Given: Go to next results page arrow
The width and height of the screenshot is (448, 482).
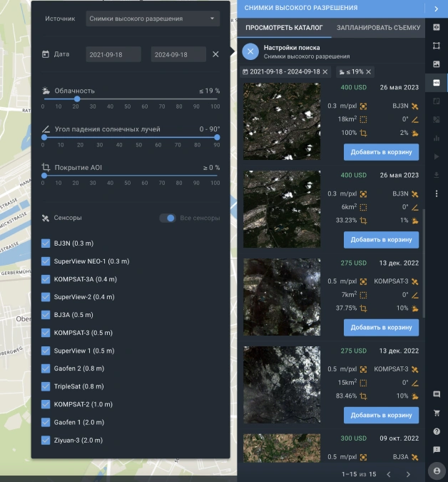Looking at the screenshot, I should click(408, 474).
